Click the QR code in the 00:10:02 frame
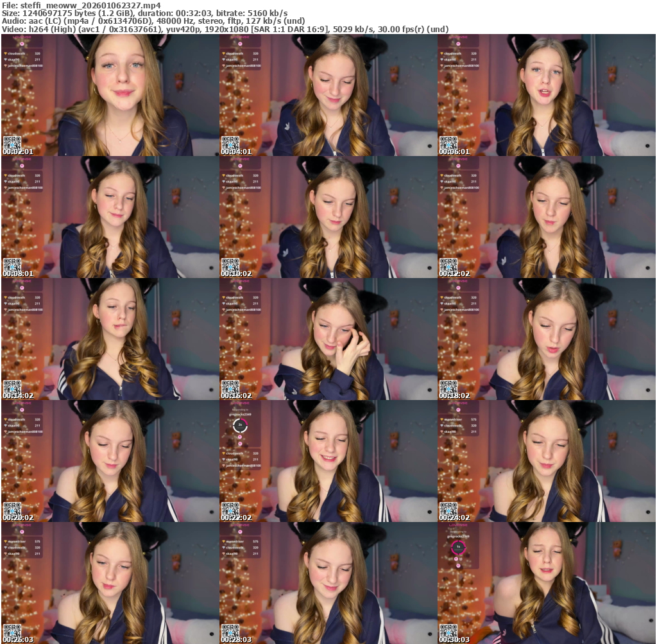 [230, 265]
